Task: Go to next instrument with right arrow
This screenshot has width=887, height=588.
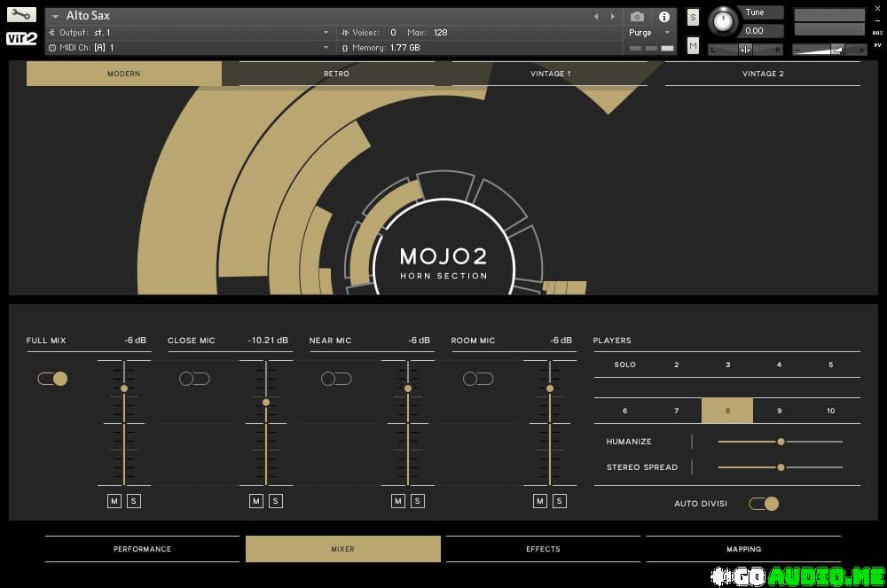Action: point(613,16)
